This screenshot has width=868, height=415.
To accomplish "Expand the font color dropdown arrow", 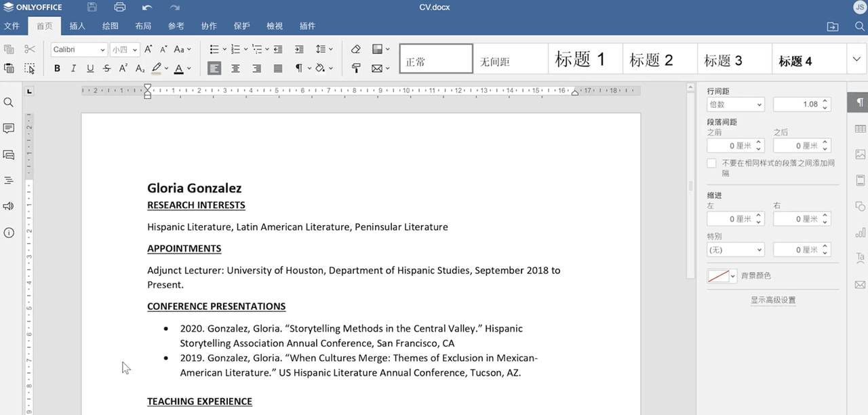I will pyautogui.click(x=188, y=68).
